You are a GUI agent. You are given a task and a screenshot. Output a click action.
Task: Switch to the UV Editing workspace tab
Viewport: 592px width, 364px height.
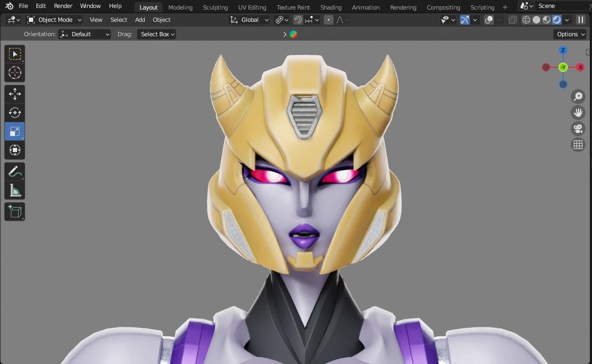tap(252, 7)
